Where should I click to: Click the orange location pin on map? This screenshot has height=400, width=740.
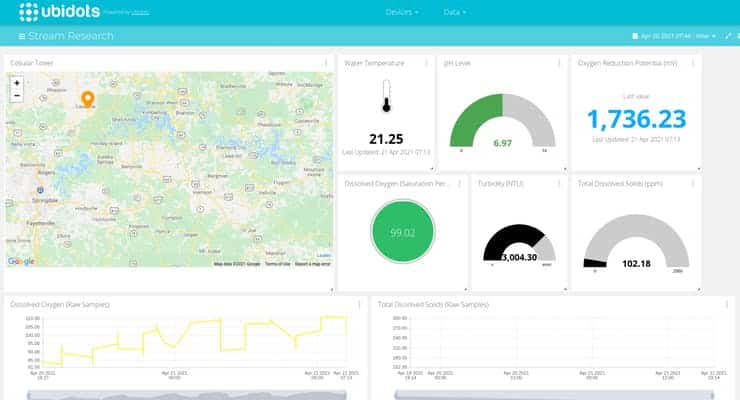click(87, 98)
